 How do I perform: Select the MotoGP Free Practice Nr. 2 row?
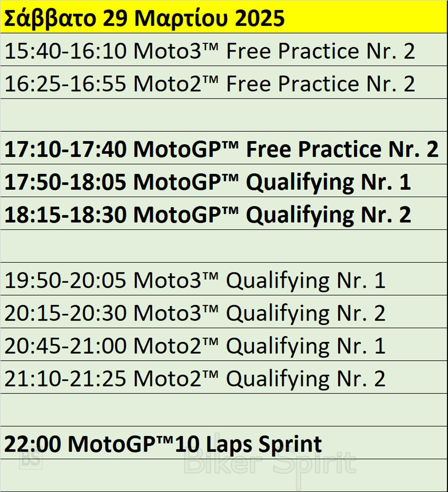coord(221,149)
